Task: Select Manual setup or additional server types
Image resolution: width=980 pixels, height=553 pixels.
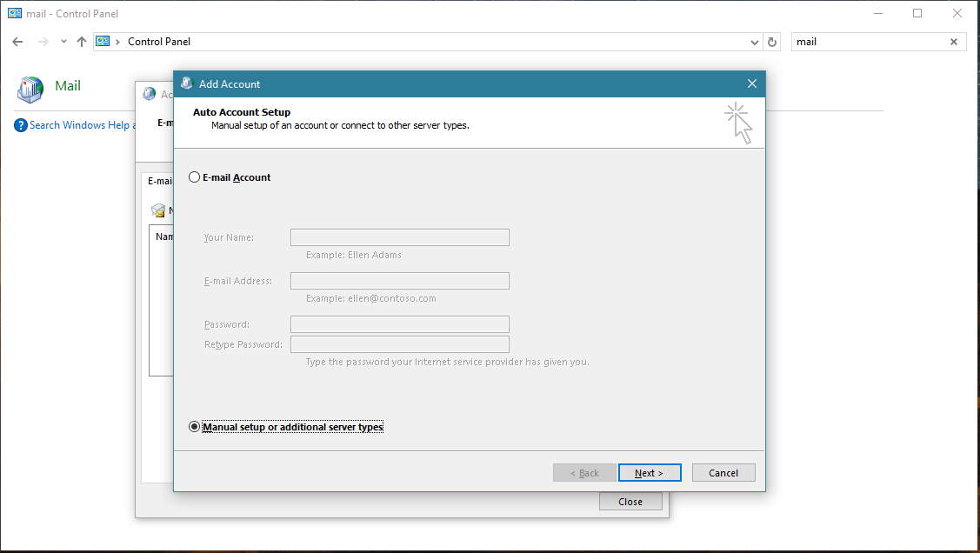Action: [194, 427]
